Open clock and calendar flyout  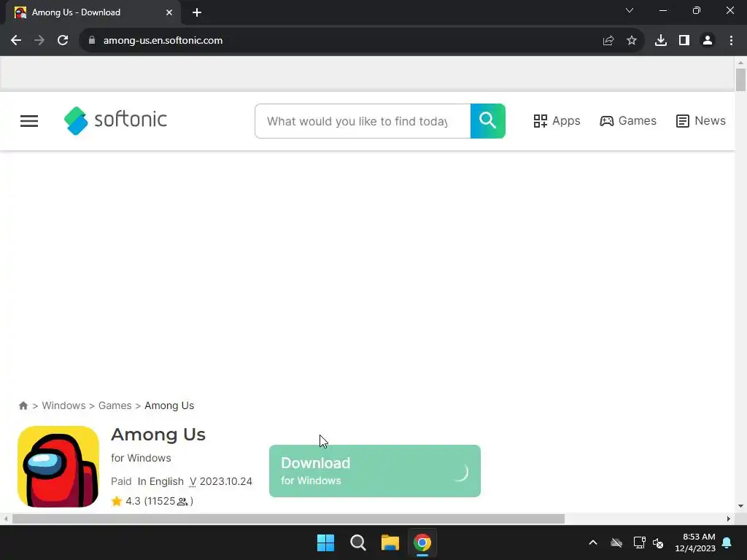(x=695, y=542)
